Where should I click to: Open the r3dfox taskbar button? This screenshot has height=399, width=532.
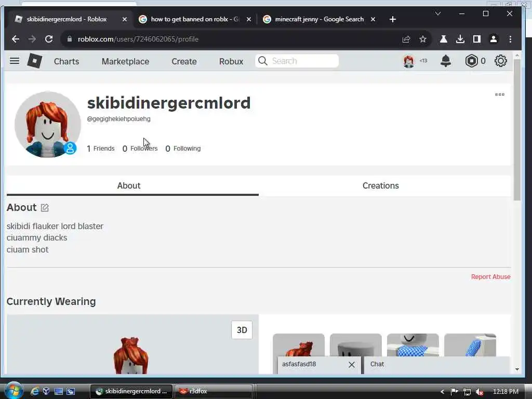(x=214, y=392)
